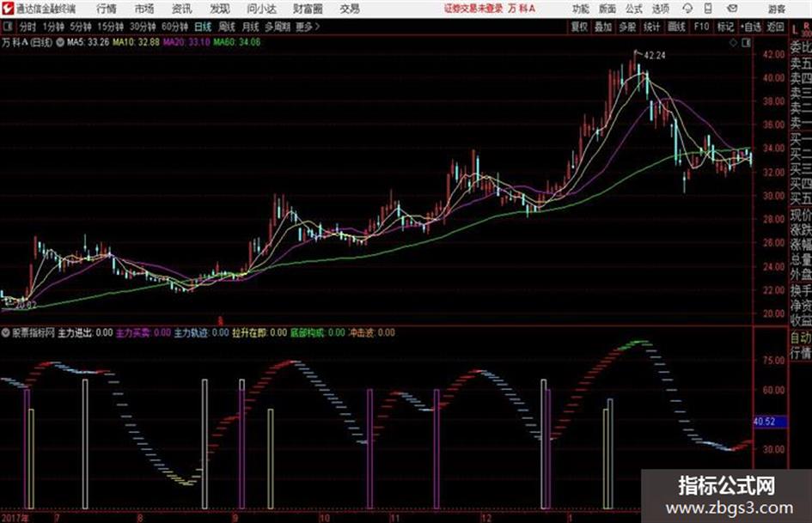Image resolution: width=812 pixels, height=523 pixels.
Task: Open the 公式 menu
Action: pyautogui.click(x=634, y=9)
